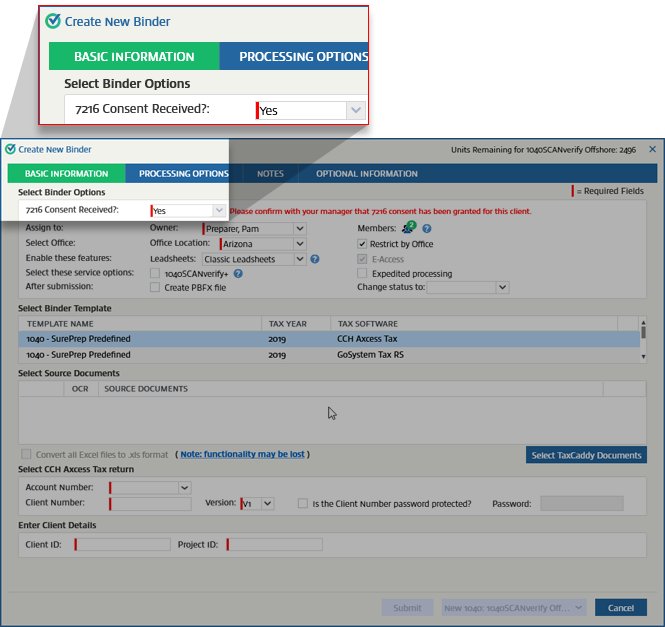Screen dimensions: 665x627
Task: Click the Project ID input field
Action: (x=275, y=544)
